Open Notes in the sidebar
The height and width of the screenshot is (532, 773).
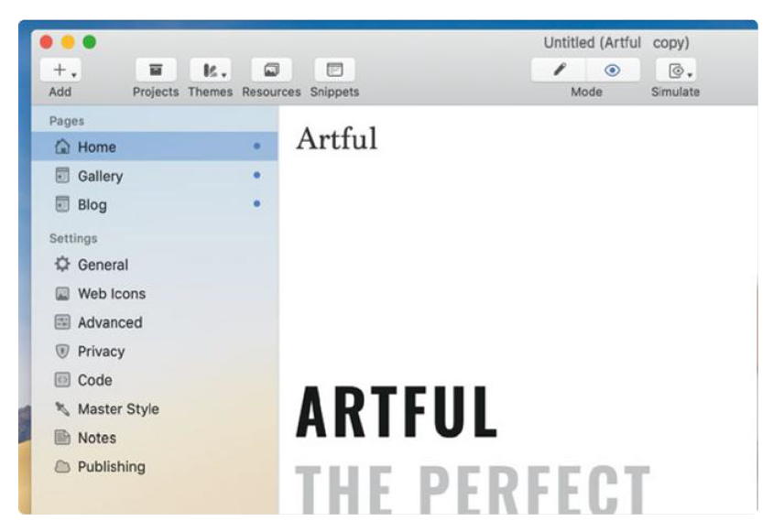click(x=96, y=438)
